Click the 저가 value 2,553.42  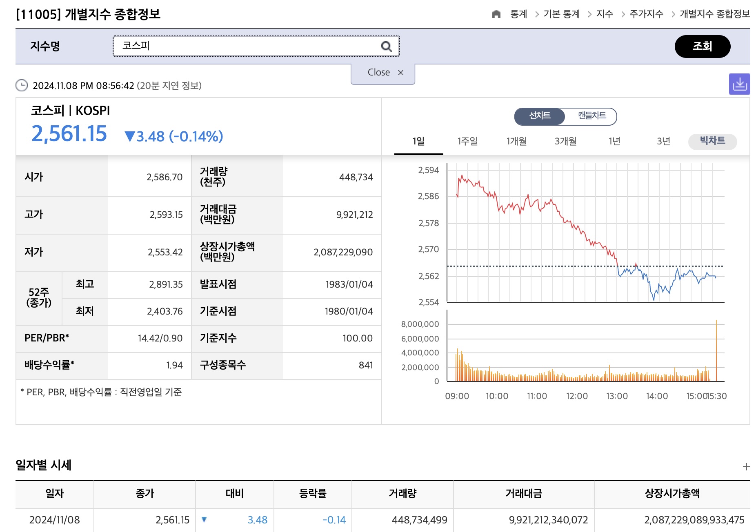click(165, 252)
